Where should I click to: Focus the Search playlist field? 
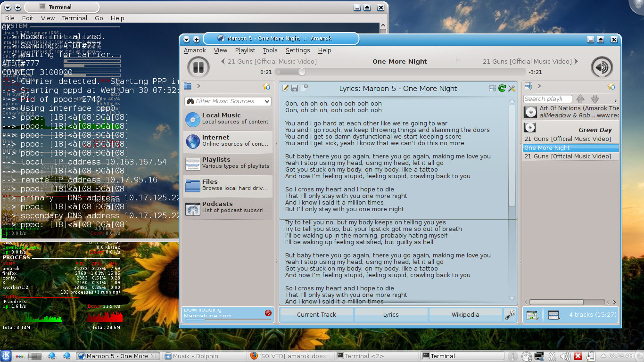coord(547,99)
